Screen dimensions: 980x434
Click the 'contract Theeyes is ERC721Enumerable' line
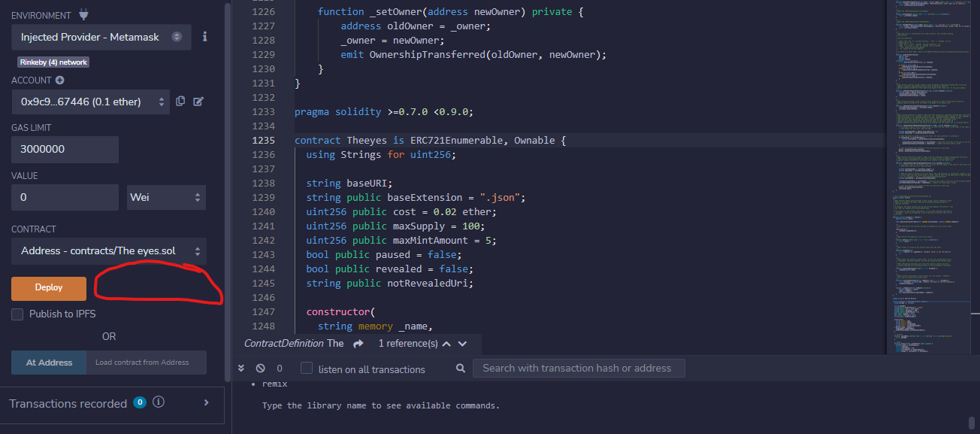point(430,141)
